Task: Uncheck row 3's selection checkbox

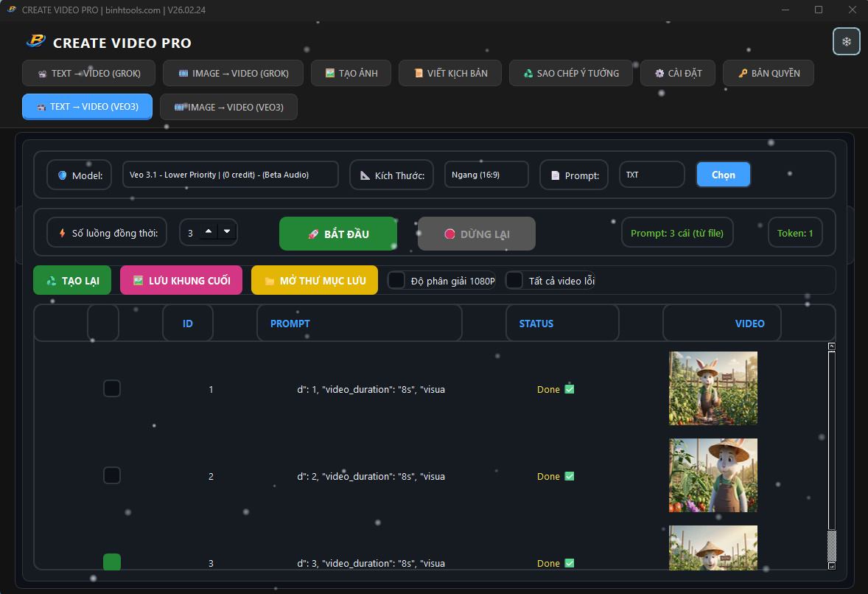Action: click(x=111, y=562)
